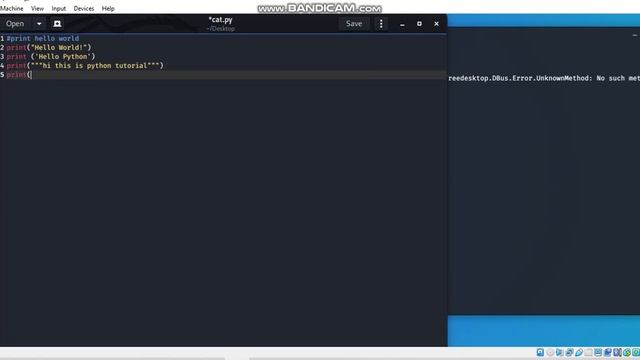The width and height of the screenshot is (640, 360).
Task: Open the Help menu in VirtualBox
Action: coord(108,9)
